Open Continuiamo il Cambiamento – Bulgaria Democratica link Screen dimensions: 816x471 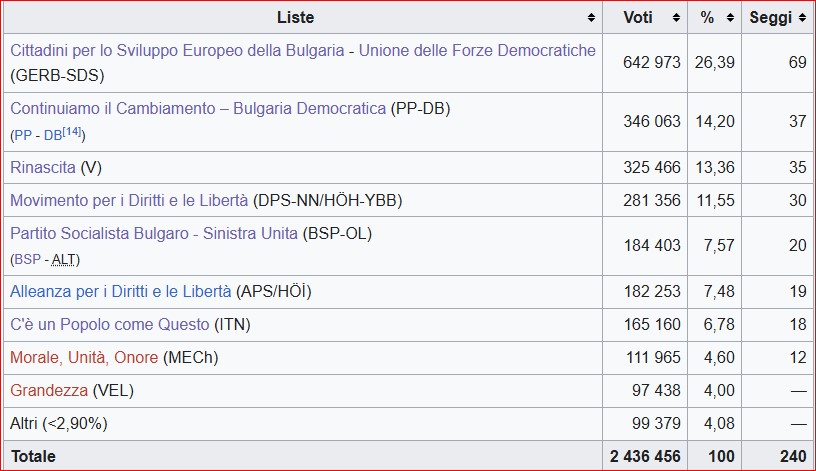(x=197, y=108)
